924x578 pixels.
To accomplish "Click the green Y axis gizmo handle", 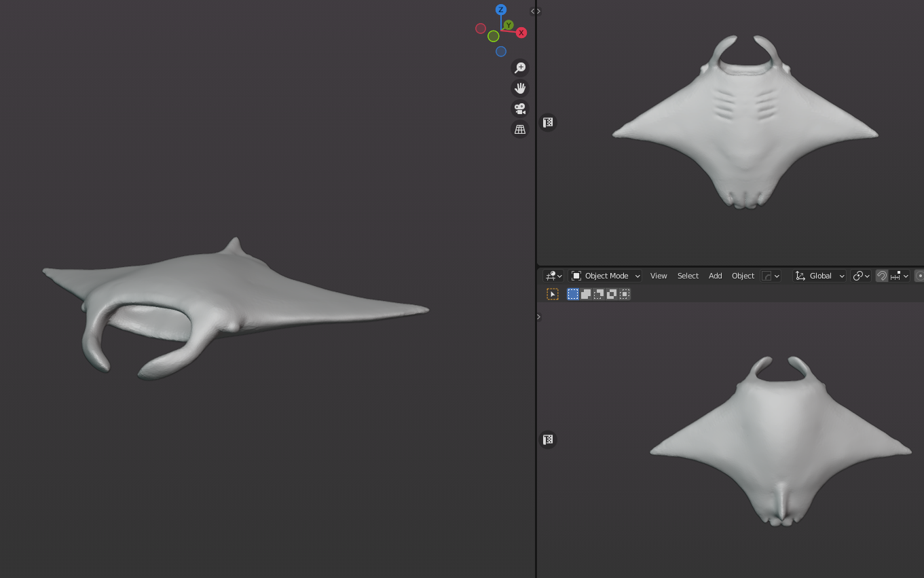I will (509, 25).
